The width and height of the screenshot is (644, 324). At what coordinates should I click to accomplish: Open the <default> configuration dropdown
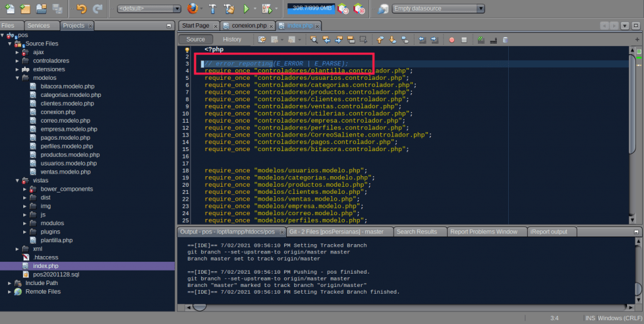click(149, 9)
